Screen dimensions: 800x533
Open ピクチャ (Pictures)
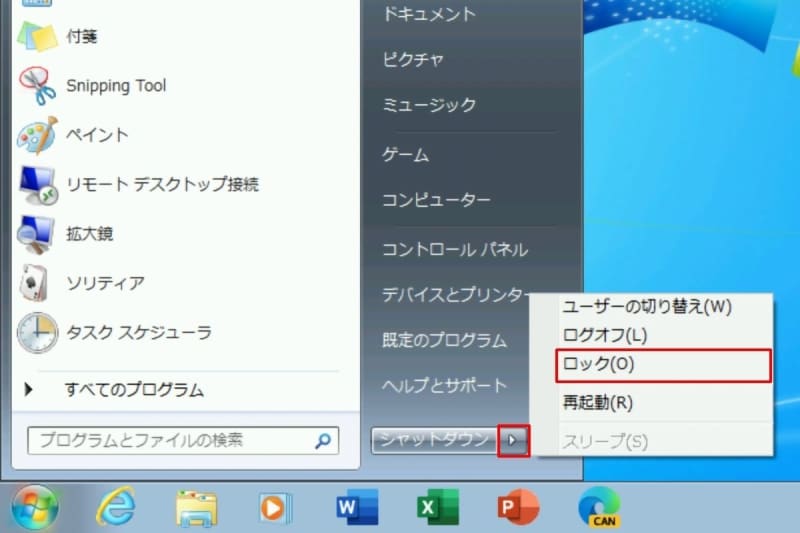413,60
